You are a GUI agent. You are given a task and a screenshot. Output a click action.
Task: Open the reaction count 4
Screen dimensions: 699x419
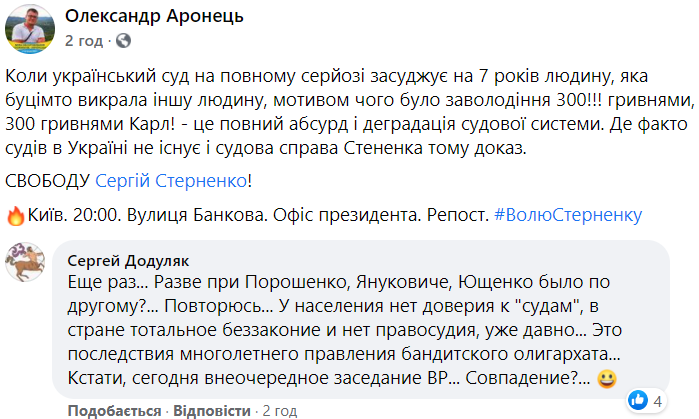click(x=659, y=400)
